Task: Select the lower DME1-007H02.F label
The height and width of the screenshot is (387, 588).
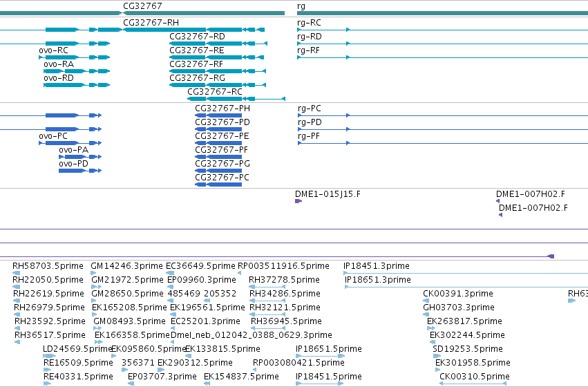Action: coord(533,208)
